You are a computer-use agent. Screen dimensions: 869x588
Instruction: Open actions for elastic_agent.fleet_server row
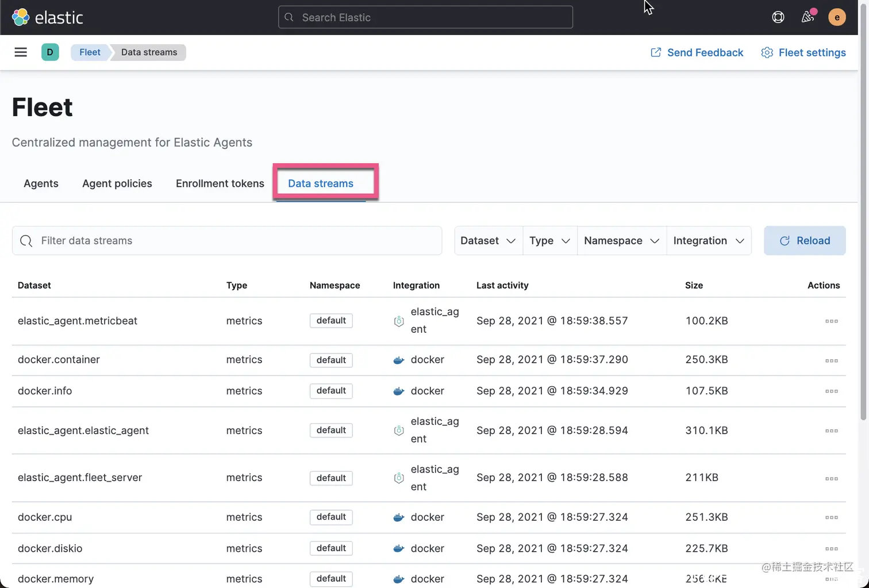click(831, 478)
